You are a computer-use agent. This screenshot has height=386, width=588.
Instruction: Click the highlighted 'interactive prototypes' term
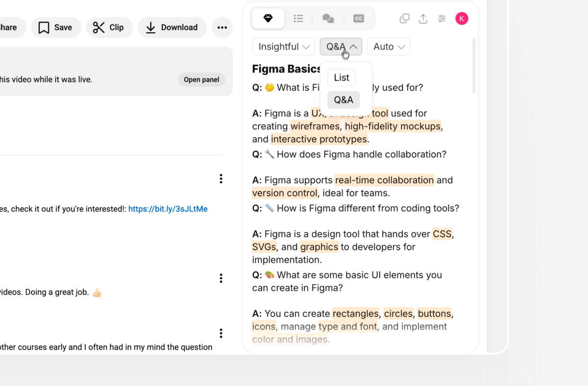pos(319,139)
